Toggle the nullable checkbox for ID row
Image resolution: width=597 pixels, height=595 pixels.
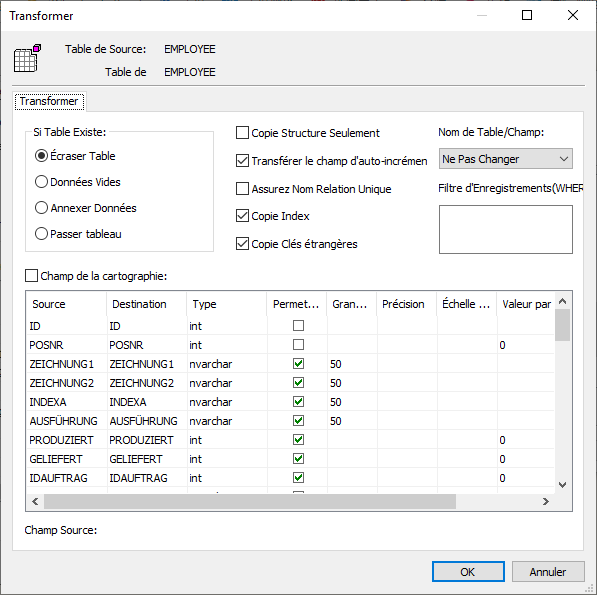(298, 325)
